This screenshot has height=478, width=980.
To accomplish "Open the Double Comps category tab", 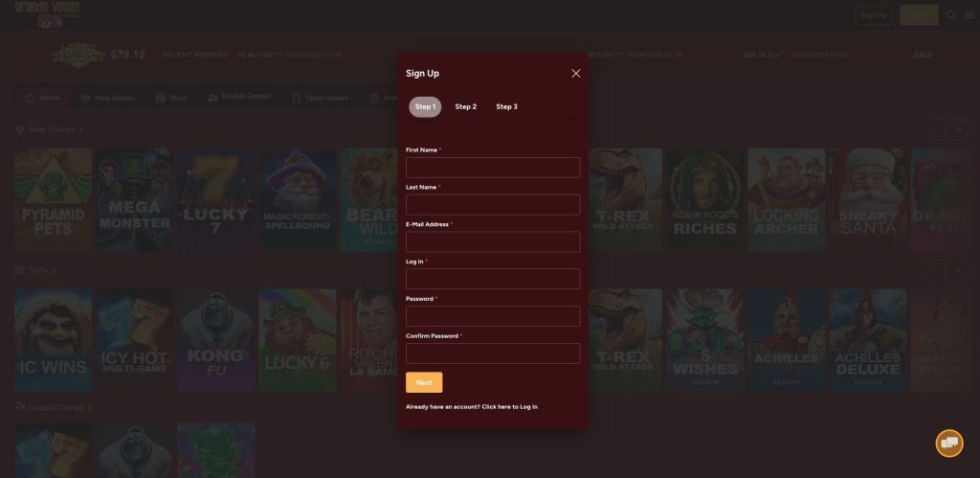I will (239, 97).
